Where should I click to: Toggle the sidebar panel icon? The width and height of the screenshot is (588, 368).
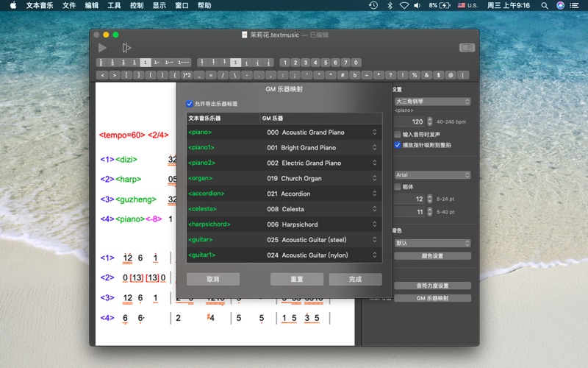pos(467,48)
